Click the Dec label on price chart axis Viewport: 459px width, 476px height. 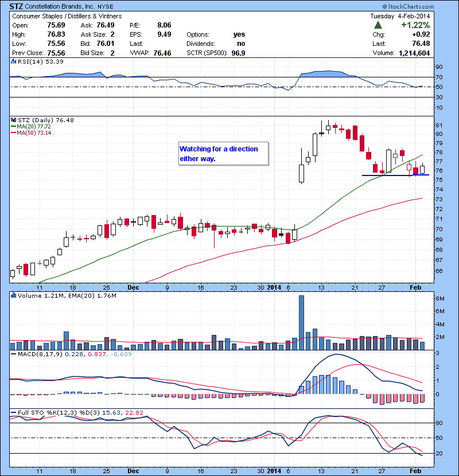coord(133,287)
